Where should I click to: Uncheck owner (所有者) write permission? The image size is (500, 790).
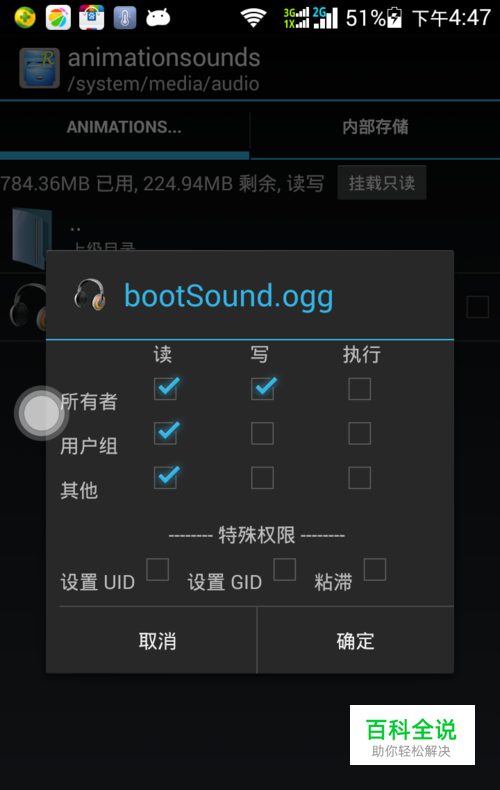click(263, 388)
